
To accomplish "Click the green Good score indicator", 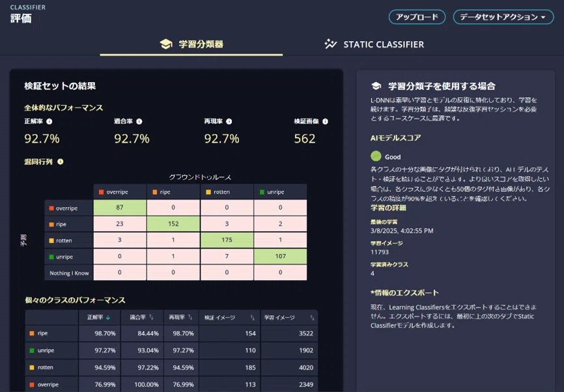I will 376,156.
